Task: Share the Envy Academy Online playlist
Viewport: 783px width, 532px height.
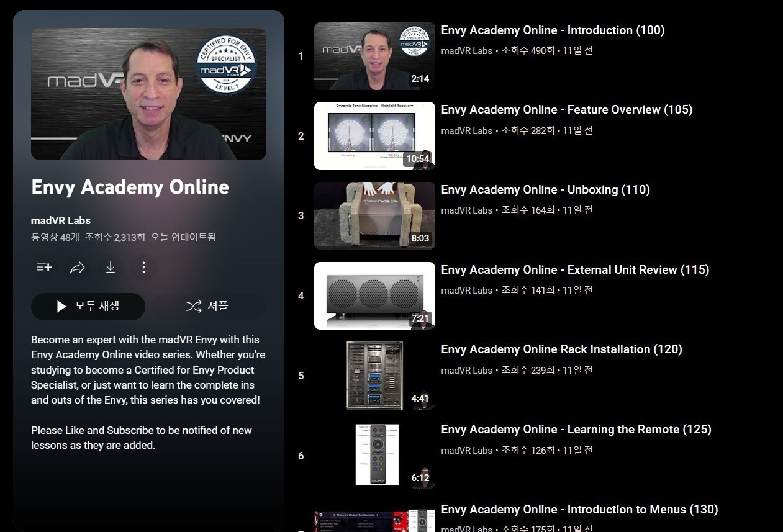Action: 77,268
